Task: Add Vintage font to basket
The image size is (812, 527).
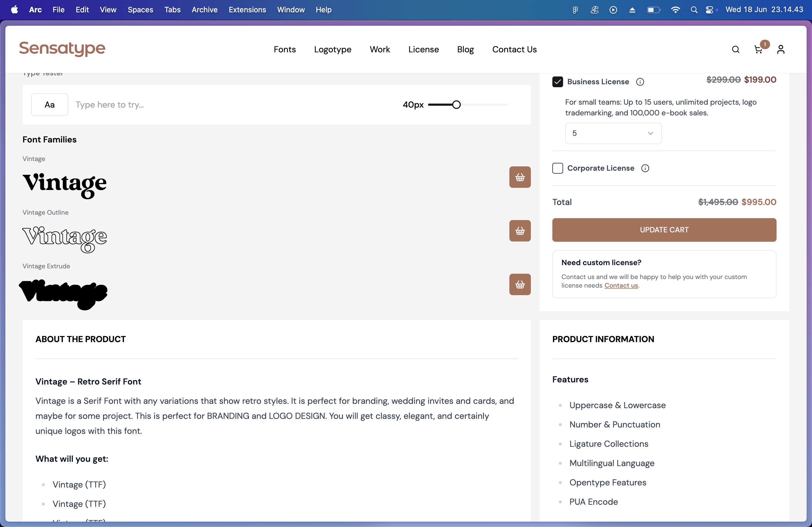Action: click(x=520, y=177)
